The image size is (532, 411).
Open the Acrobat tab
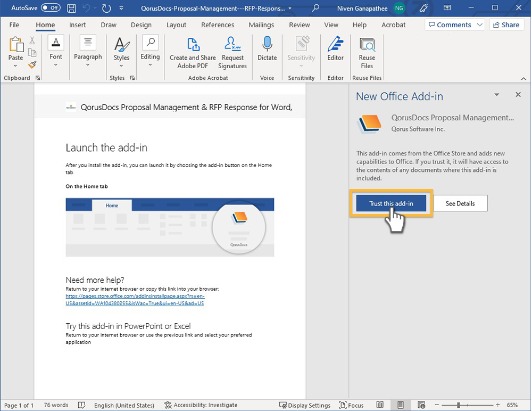(x=393, y=25)
